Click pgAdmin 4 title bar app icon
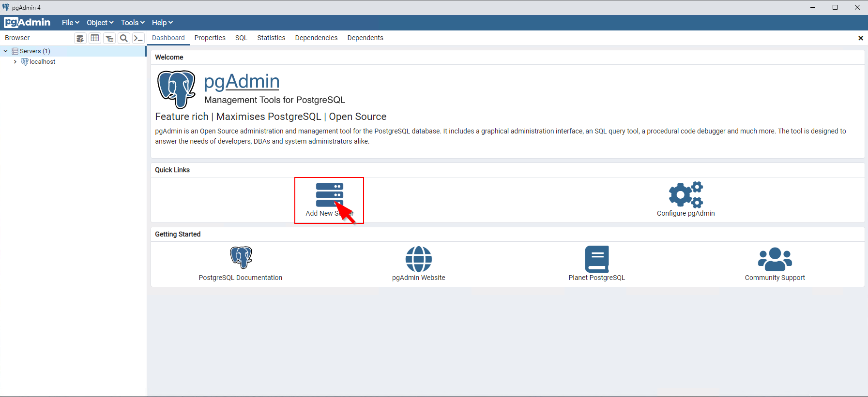 6,7
